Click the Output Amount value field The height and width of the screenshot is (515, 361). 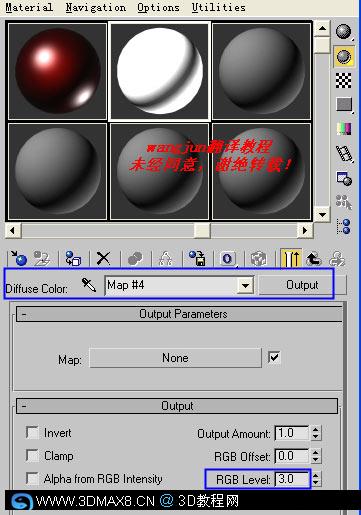pos(292,433)
